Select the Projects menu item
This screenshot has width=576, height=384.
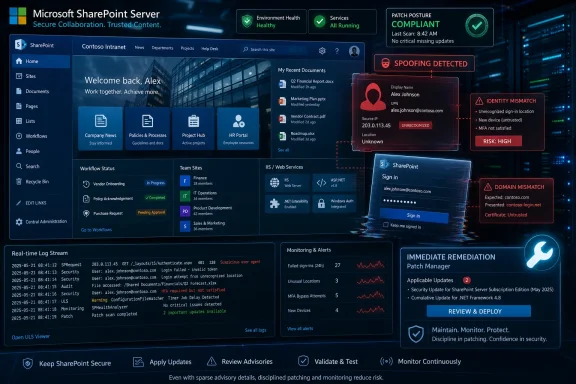(187, 48)
